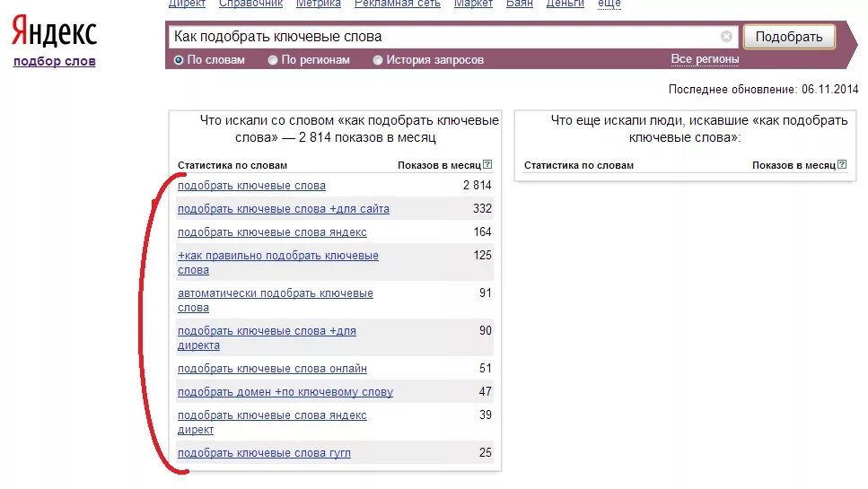This screenshot has height=489, width=868.
Task: Open the подбор слов link
Action: (x=54, y=61)
